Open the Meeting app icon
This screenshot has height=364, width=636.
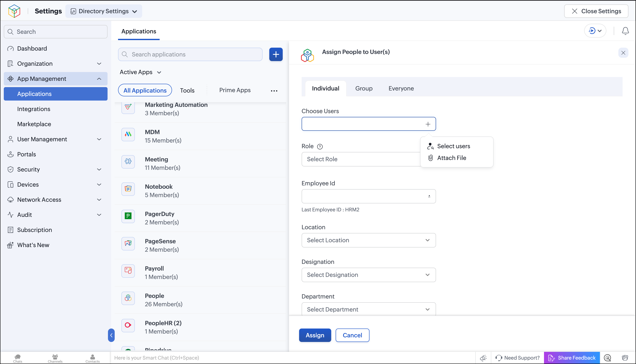coord(128,162)
